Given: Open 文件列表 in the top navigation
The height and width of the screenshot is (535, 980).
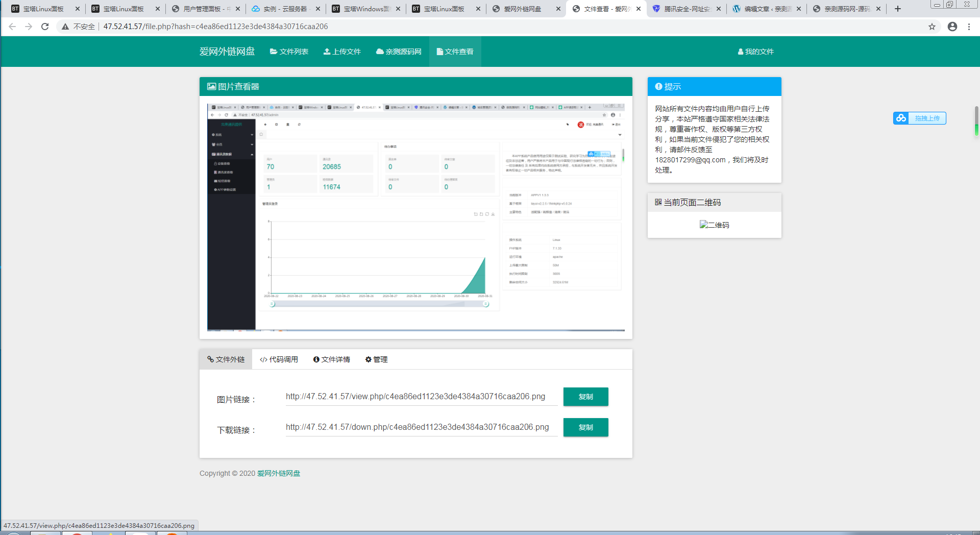Looking at the screenshot, I should 289,52.
